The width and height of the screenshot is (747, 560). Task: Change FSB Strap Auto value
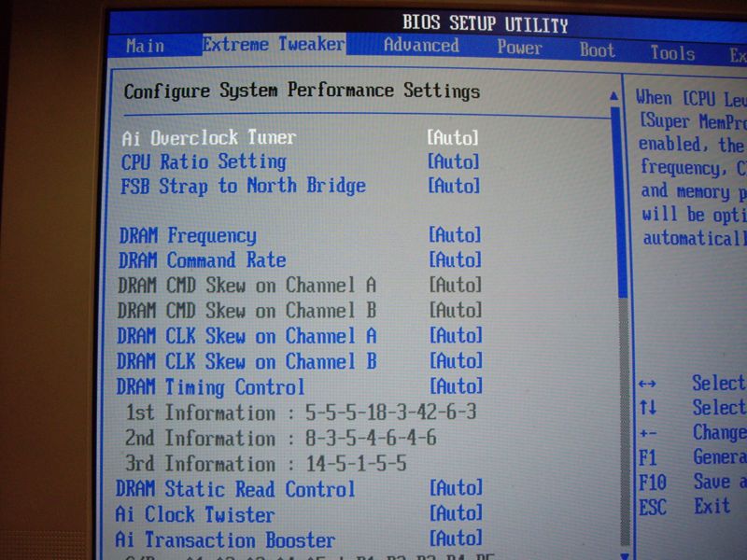454,186
